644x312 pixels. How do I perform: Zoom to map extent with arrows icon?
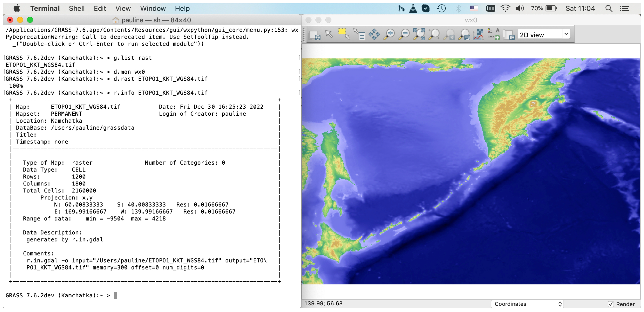point(419,34)
